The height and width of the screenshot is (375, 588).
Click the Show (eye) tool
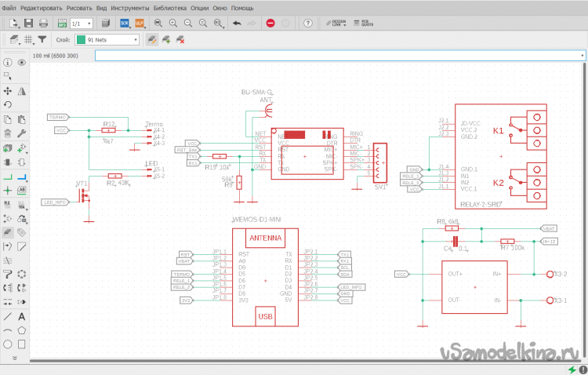coord(22,62)
